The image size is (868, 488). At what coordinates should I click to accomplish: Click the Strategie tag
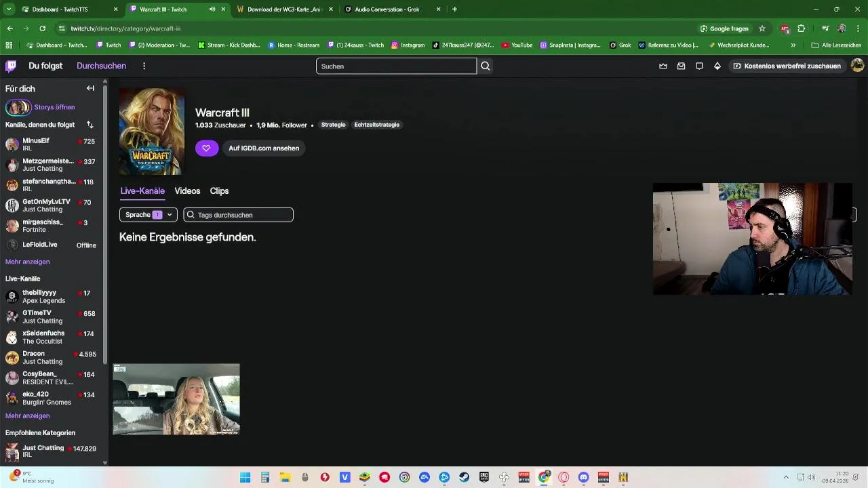click(x=333, y=125)
